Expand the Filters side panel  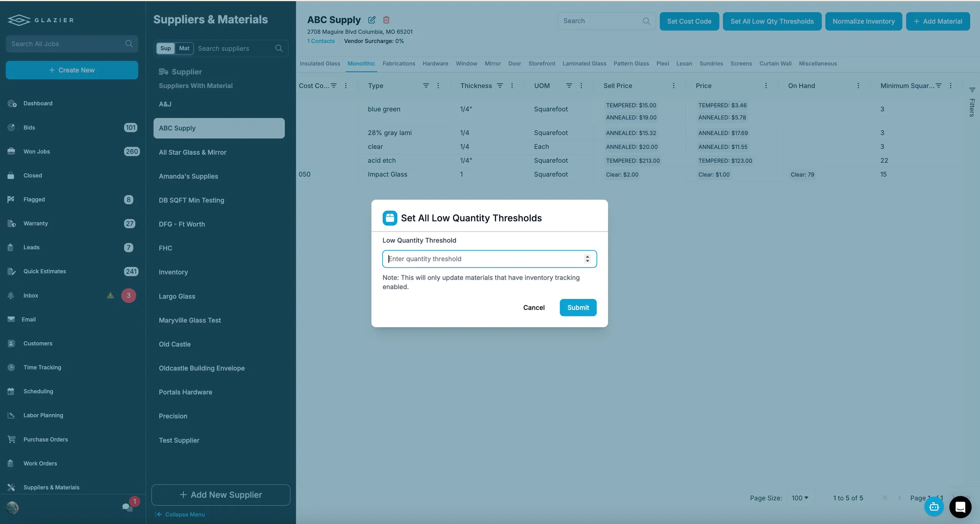click(972, 102)
